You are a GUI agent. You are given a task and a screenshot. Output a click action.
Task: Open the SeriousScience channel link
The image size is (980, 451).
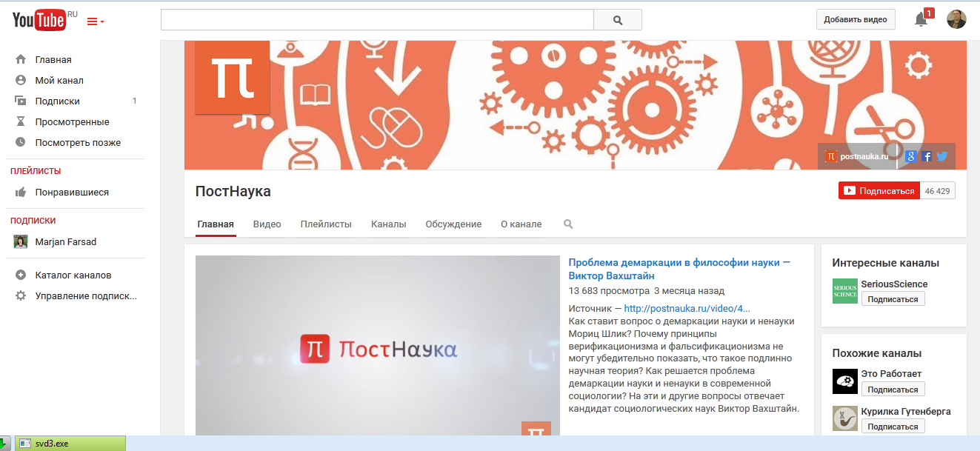pyautogui.click(x=894, y=284)
